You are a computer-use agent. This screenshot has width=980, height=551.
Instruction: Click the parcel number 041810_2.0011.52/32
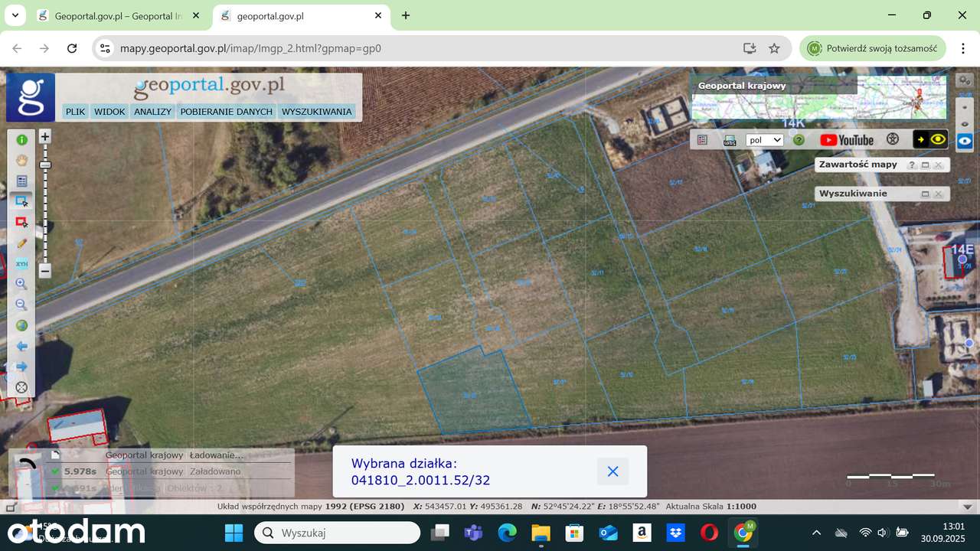pyautogui.click(x=420, y=481)
